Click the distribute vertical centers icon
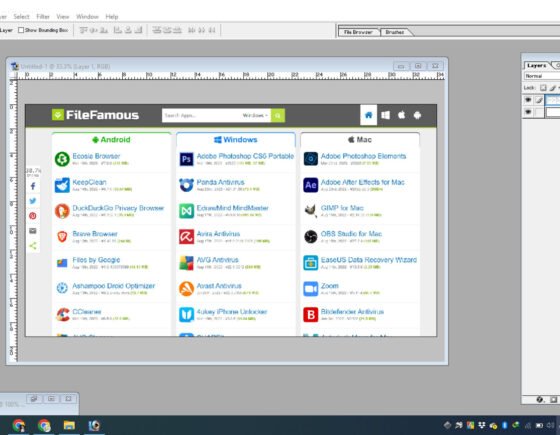Screen dimensions: 560x435 click(167, 30)
